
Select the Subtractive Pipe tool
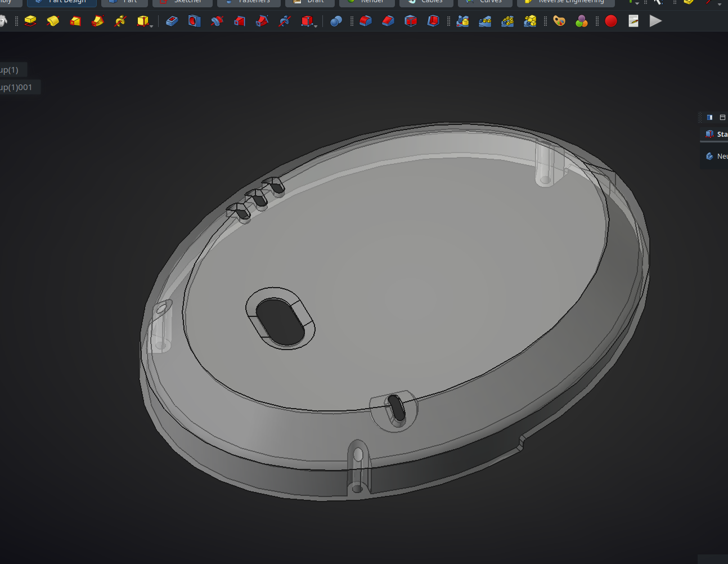pos(262,21)
